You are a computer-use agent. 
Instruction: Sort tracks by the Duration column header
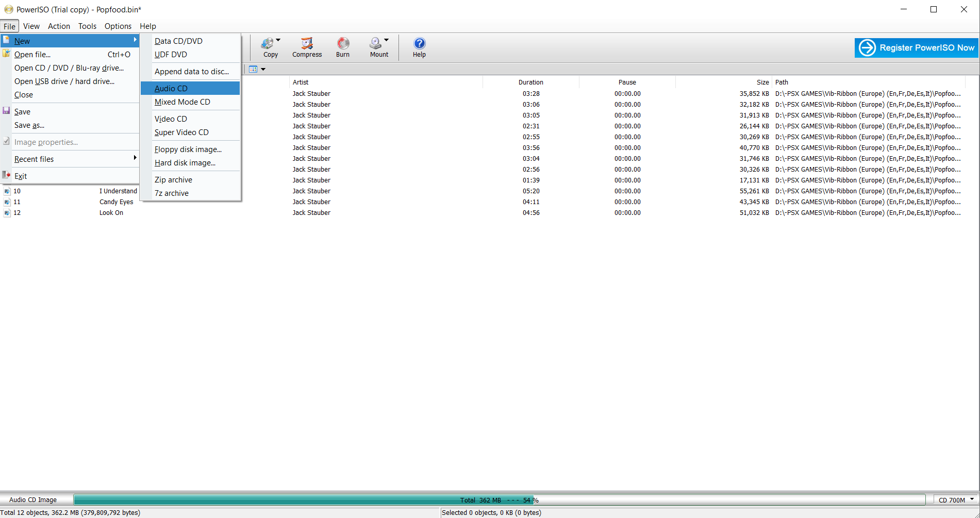531,82
